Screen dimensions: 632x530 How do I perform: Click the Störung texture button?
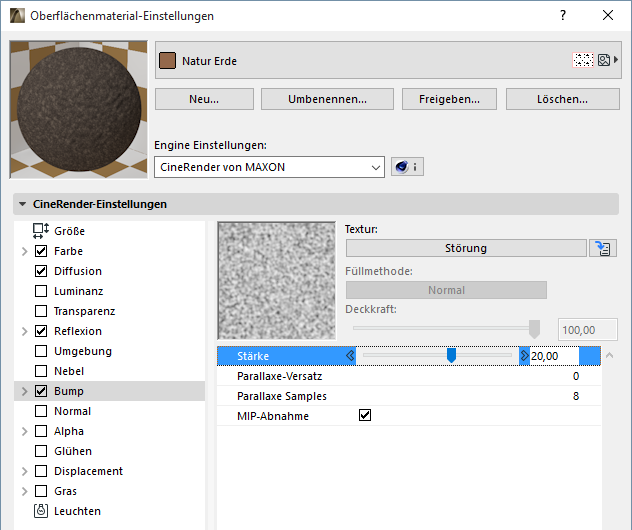tap(466, 249)
